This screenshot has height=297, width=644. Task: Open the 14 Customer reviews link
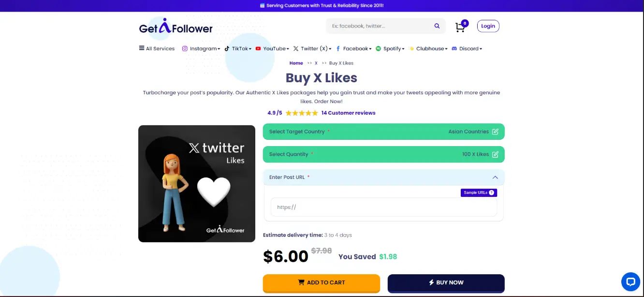[x=348, y=113]
